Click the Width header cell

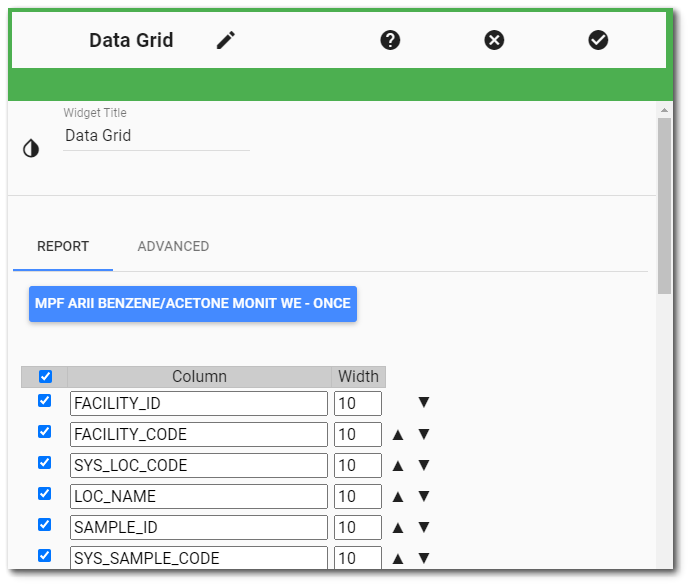(359, 377)
